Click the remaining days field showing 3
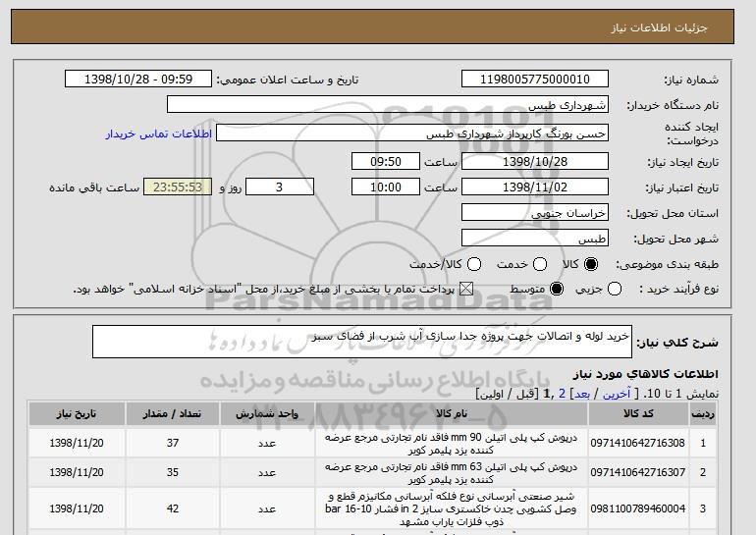 280,187
